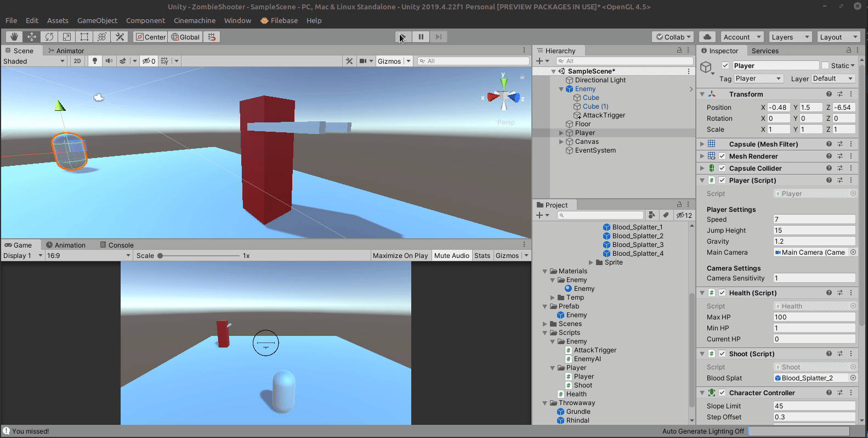Expand Capsule Mesh Filter component
The image size is (868, 438).
click(702, 144)
